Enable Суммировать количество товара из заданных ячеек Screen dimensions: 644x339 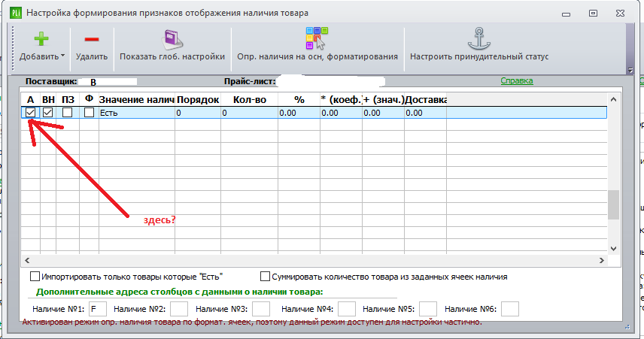point(266,277)
